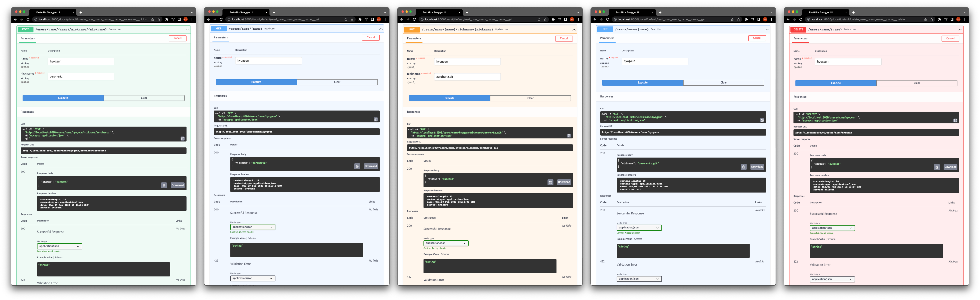The width and height of the screenshot is (980, 300).
Task: Bookmark the page in the DELETE window
Action: coord(932,19)
